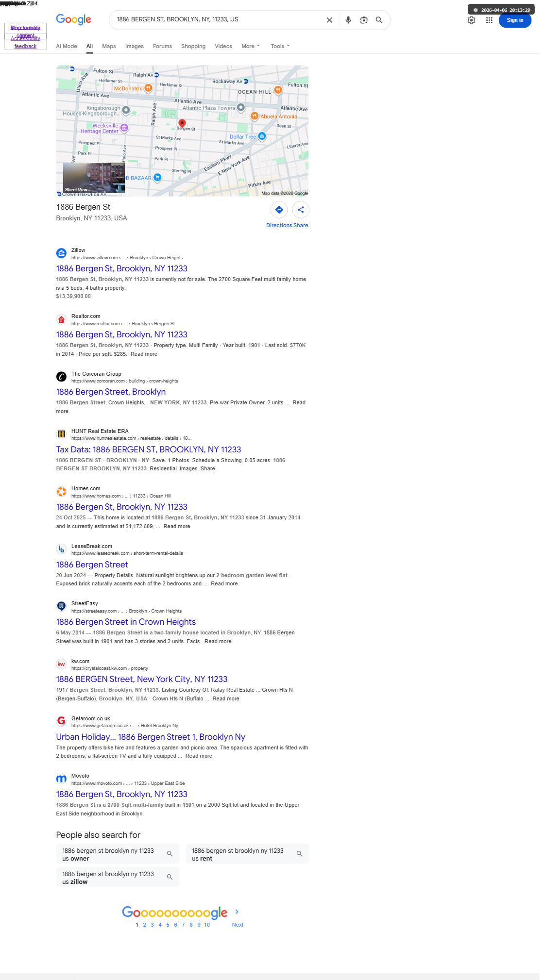Viewport: 546px width, 980px height.
Task: Switch to the Maps tab
Action: click(x=109, y=46)
